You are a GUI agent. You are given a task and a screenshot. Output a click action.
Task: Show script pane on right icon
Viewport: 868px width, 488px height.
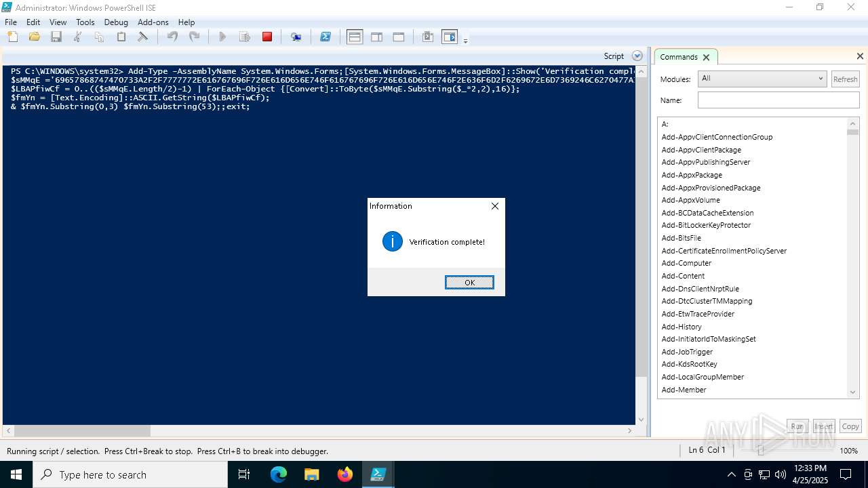[x=376, y=37]
